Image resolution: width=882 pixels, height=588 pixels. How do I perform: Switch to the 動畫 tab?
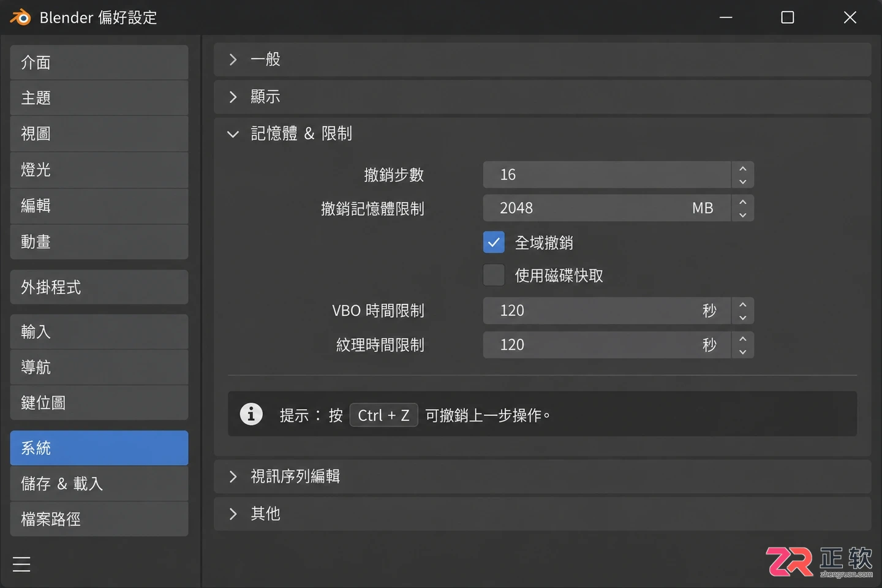pos(99,242)
